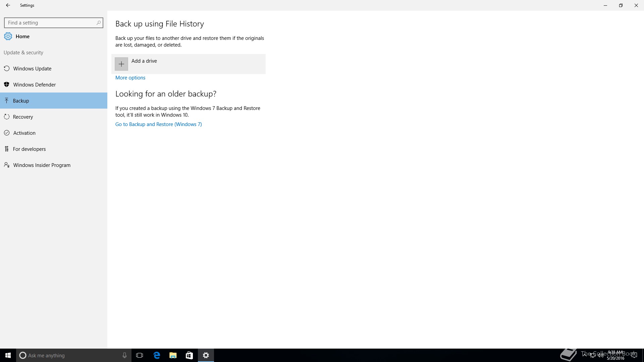
Task: Click the For developers tools icon
Action: [6, 149]
